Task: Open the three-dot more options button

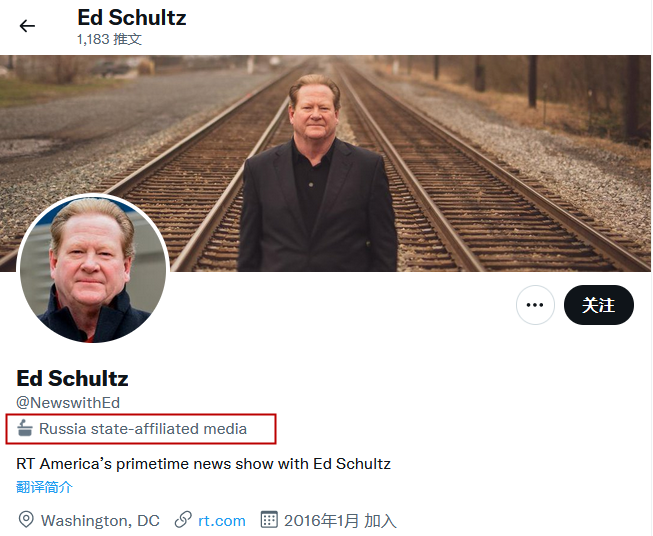Action: tap(535, 305)
